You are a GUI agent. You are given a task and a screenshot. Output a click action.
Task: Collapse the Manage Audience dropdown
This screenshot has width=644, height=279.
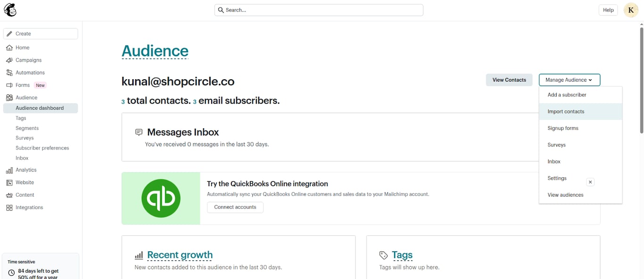click(x=569, y=80)
